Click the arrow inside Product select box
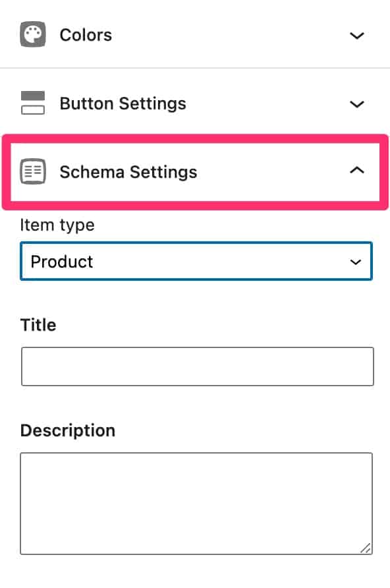This screenshot has height=588, width=390. click(356, 262)
